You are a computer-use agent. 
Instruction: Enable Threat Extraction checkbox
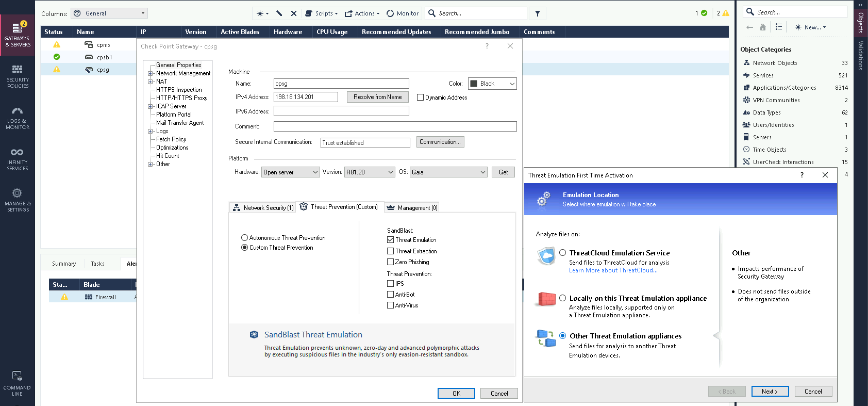click(390, 251)
